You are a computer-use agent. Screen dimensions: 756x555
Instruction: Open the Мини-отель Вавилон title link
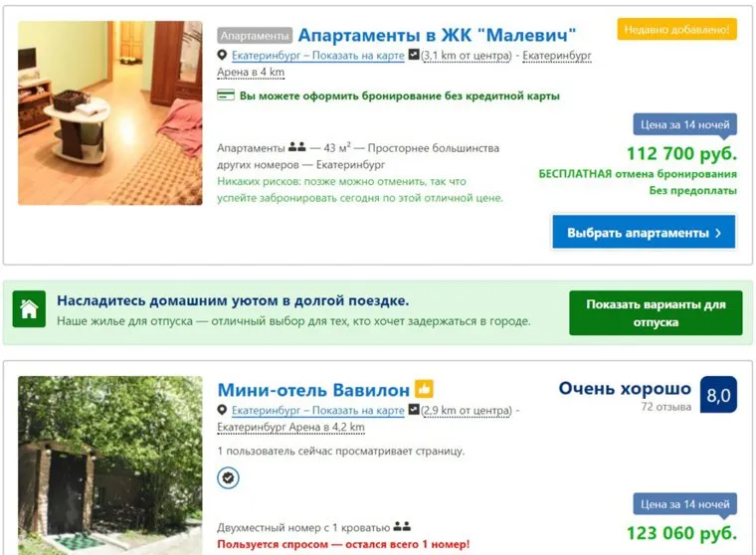313,390
